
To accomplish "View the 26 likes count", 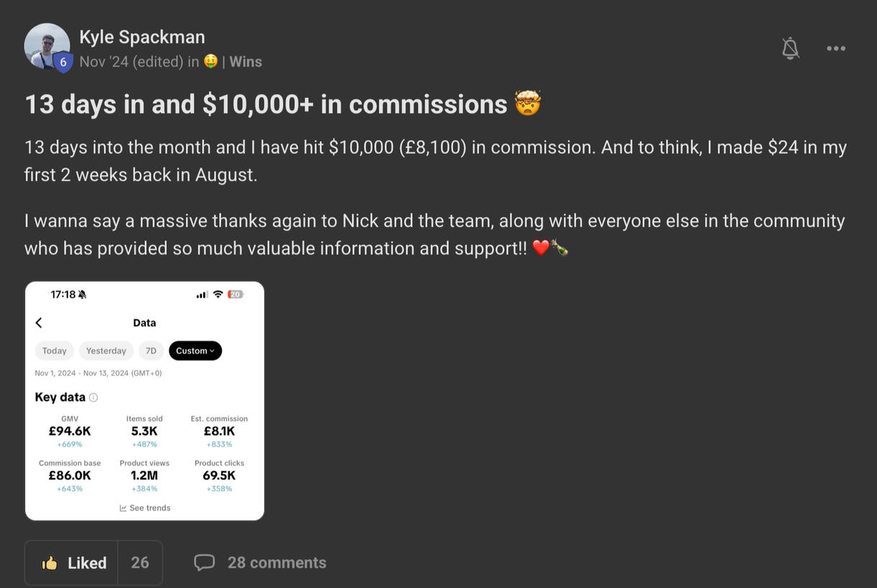I will click(140, 563).
